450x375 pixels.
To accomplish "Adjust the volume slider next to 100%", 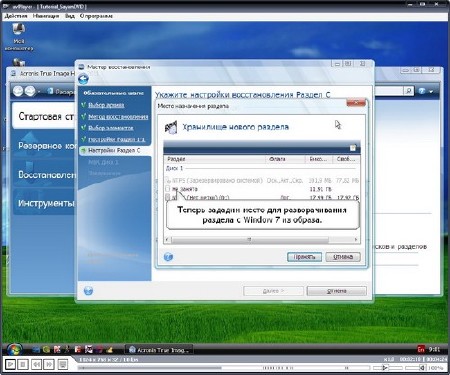I will pos(415,368).
